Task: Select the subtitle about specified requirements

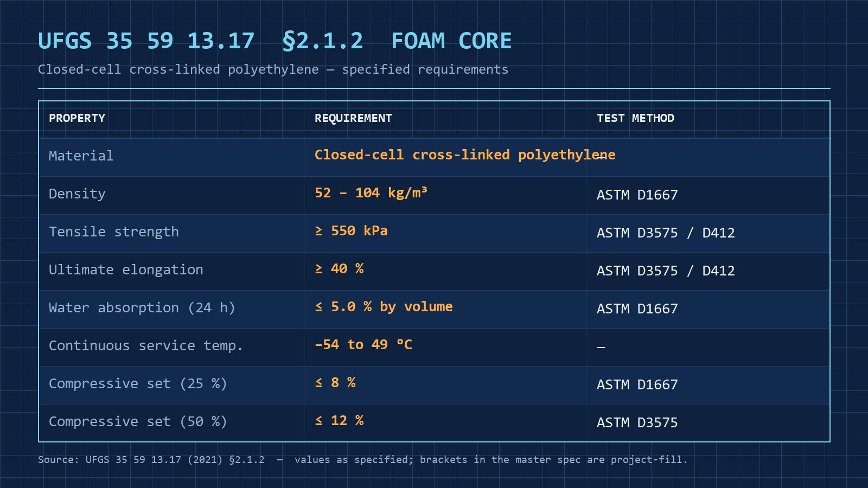Action: [x=273, y=69]
